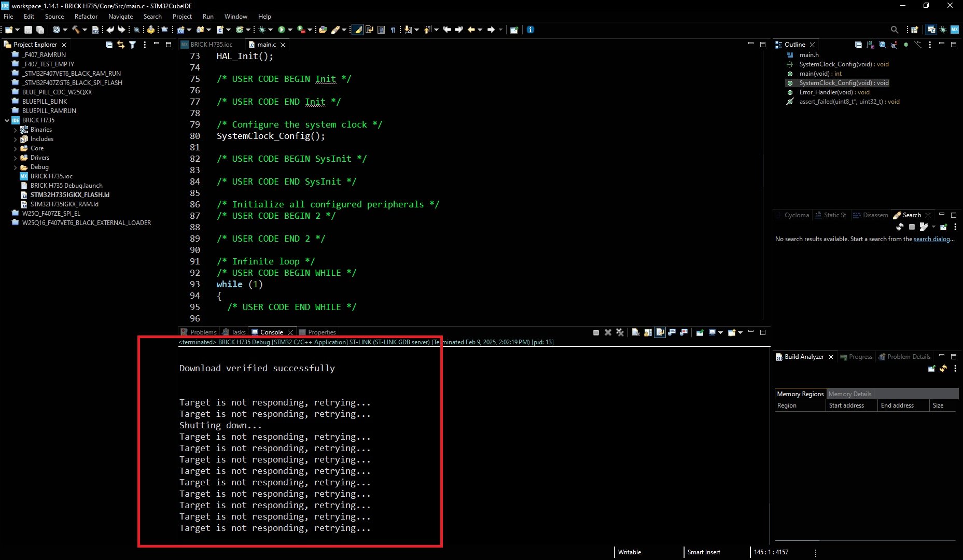
Task: Toggle Scroll Lock in Console toolbar
Action: tap(648, 332)
